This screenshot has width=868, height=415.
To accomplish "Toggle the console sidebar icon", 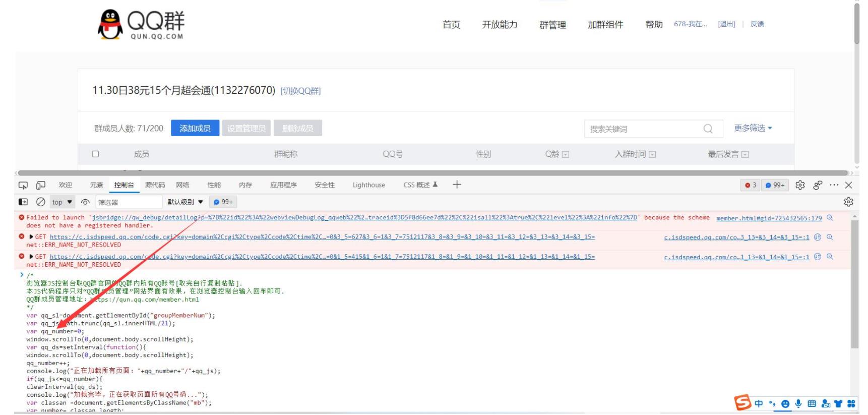I will point(23,202).
